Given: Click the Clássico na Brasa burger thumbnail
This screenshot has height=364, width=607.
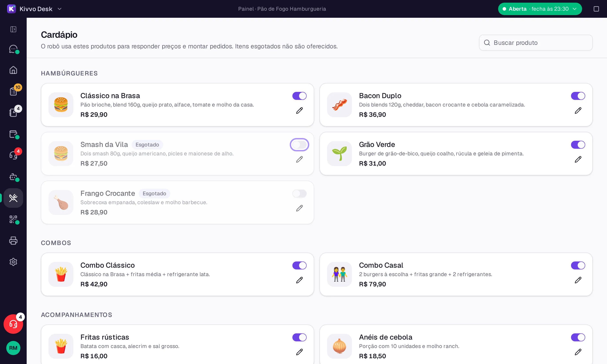Looking at the screenshot, I should 61,105.
